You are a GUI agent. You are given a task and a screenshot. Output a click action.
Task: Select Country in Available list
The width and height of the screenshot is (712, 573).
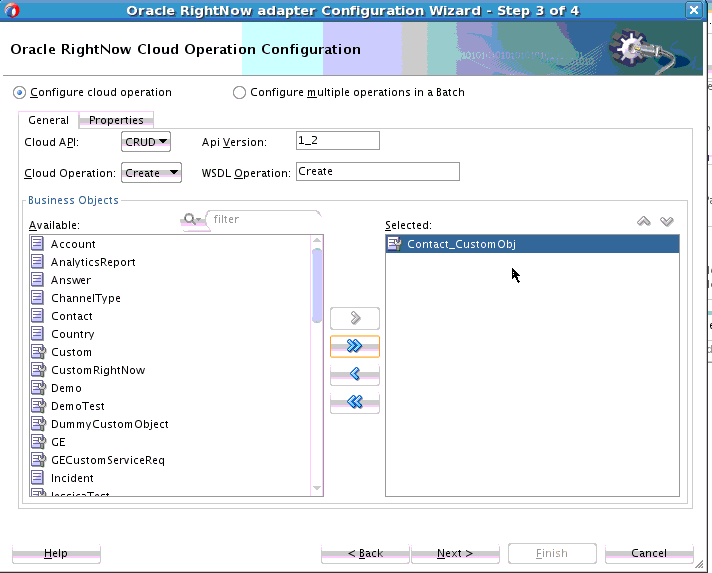click(x=73, y=334)
